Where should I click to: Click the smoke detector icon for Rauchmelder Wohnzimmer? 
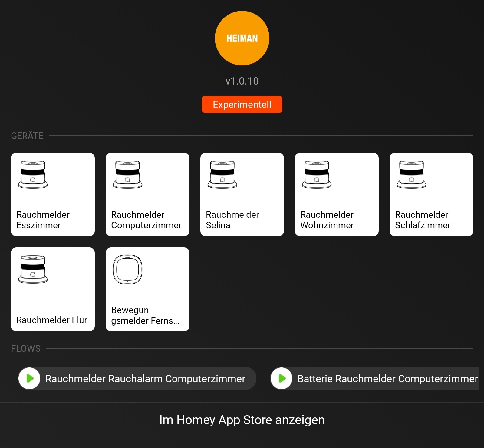[317, 174]
